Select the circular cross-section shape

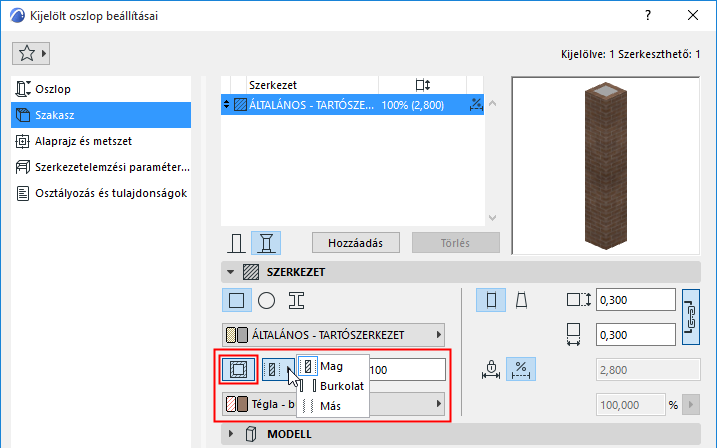(266, 300)
